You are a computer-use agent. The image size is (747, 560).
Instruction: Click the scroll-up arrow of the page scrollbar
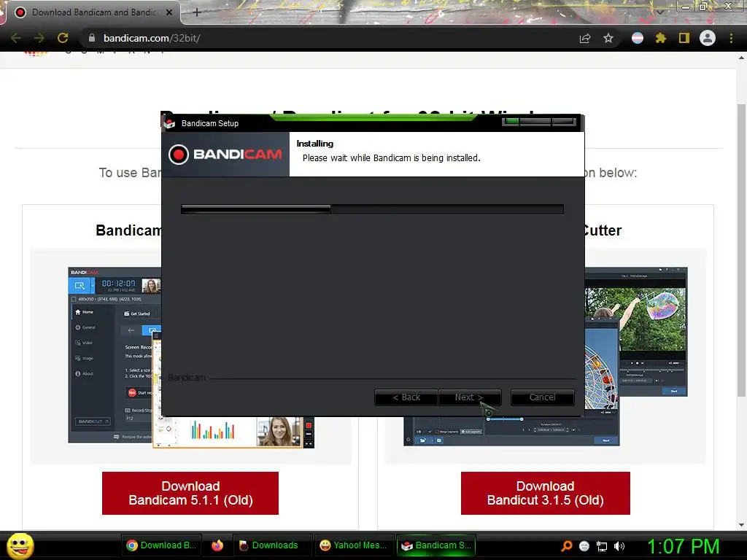pyautogui.click(x=741, y=58)
